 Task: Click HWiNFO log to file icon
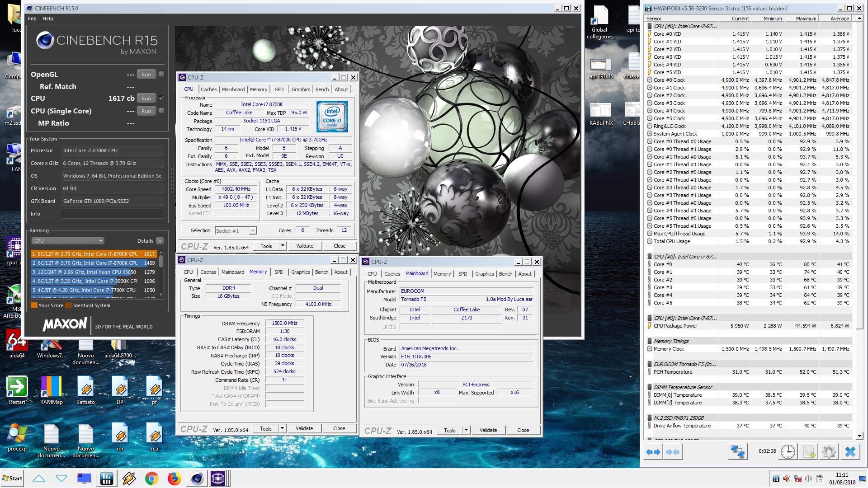(x=809, y=451)
